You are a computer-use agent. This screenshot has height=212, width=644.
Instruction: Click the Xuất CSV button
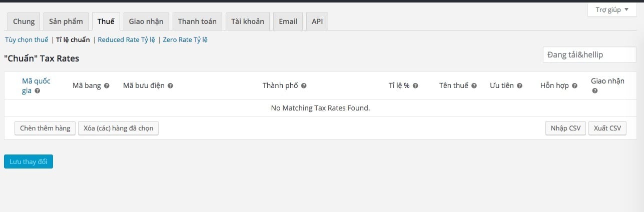click(x=607, y=128)
